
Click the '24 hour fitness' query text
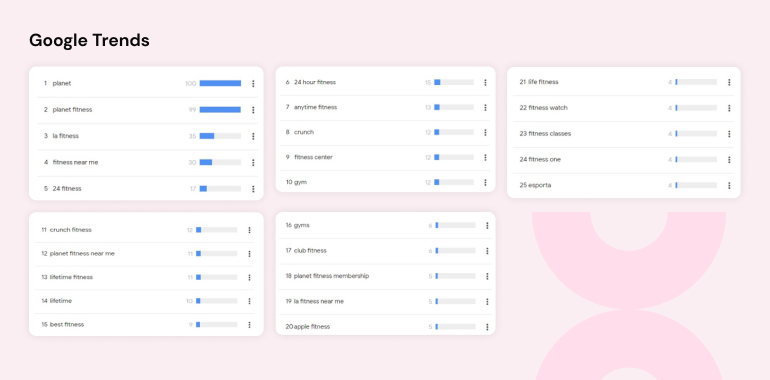pyautogui.click(x=315, y=82)
